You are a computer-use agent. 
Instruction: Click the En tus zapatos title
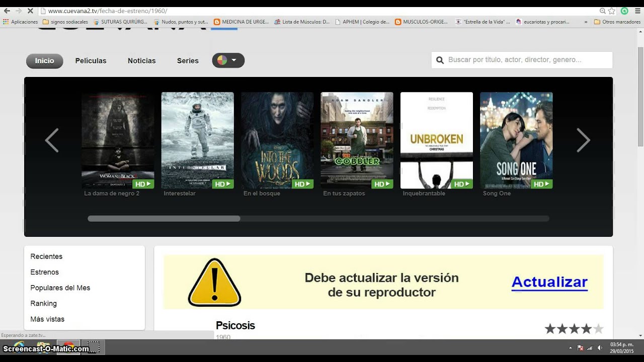(x=344, y=194)
